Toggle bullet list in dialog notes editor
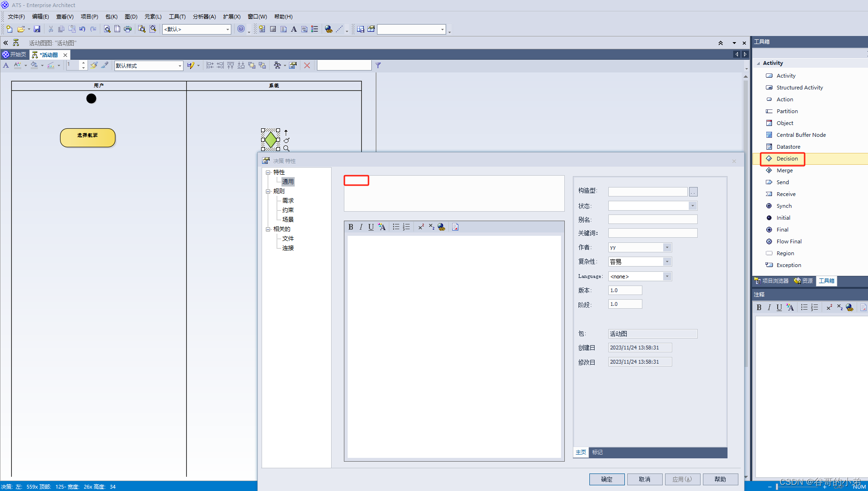868x491 pixels. coord(396,227)
